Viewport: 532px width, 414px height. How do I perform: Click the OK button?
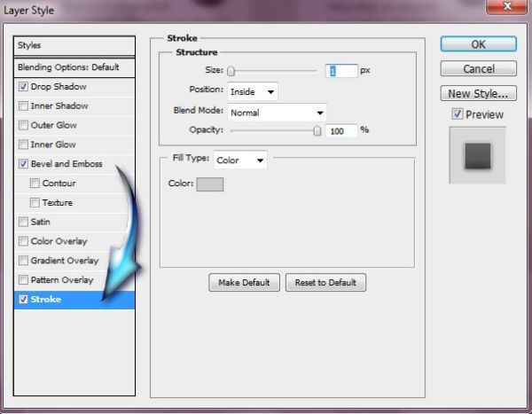coord(479,44)
